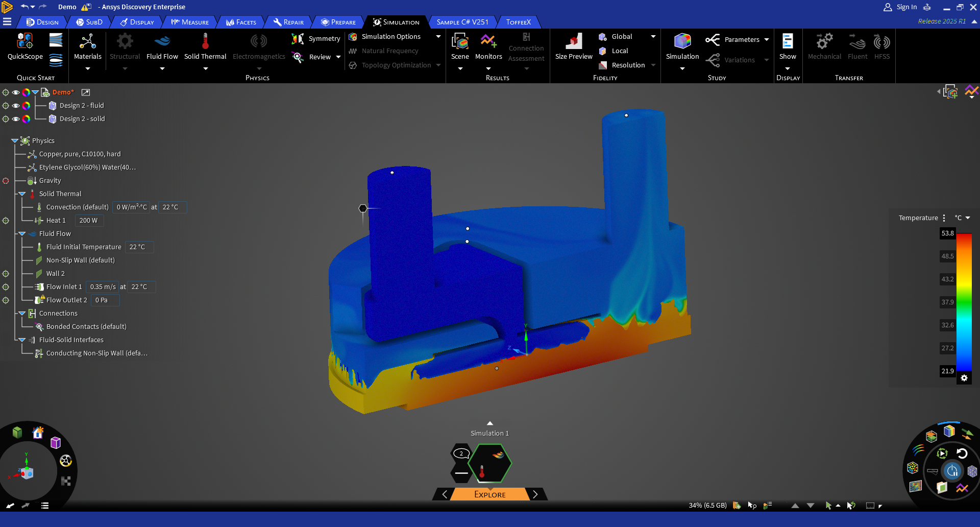Click the list view icon at bottom left
This screenshot has height=527, width=980.
coord(45,506)
